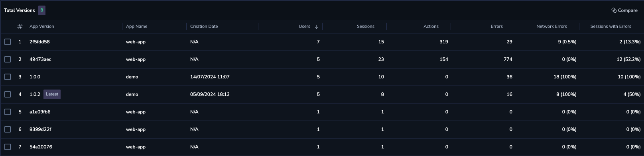Sort by the Errors column header
644x156 pixels.
point(496,27)
